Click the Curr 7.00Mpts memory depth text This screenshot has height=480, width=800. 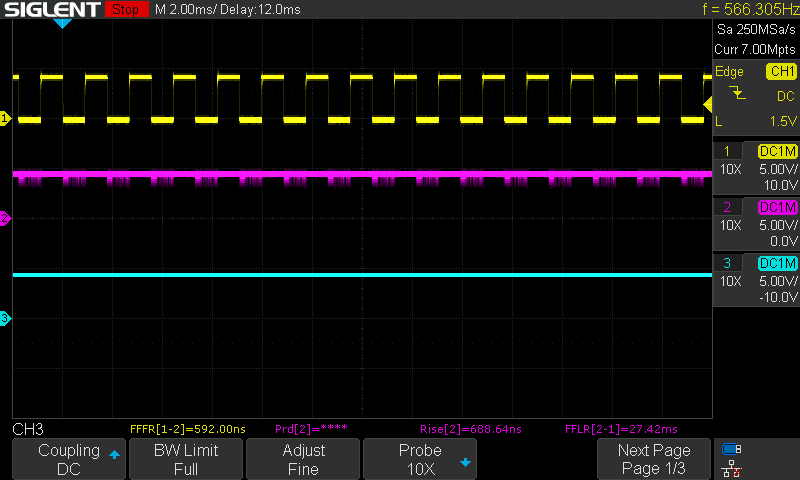755,49
